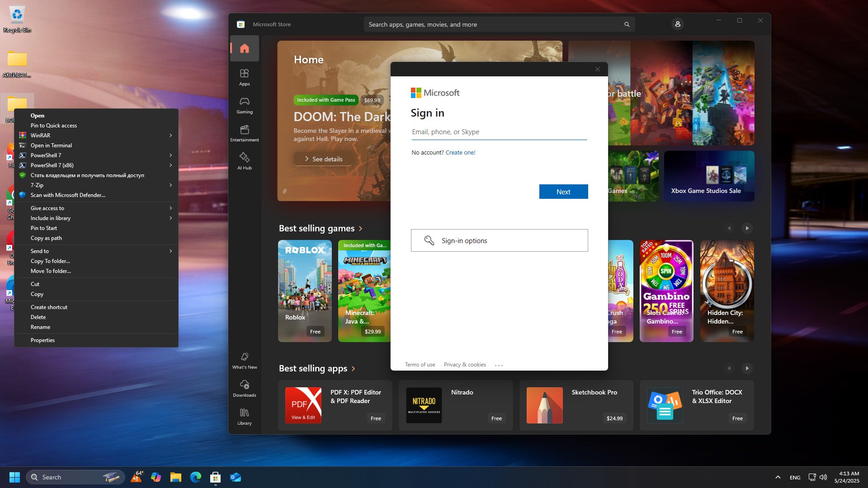This screenshot has height=488, width=868.
Task: Open What's New in the sidebar
Action: tap(245, 361)
